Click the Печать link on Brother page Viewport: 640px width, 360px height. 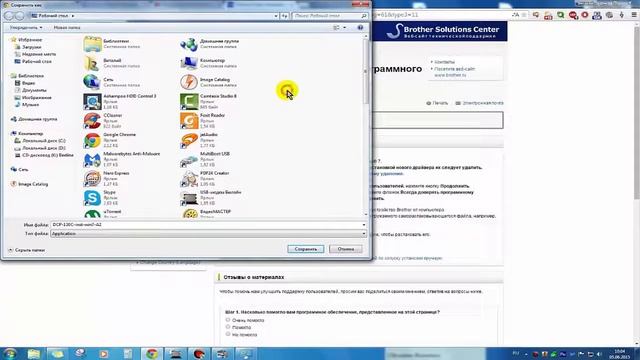point(437,103)
